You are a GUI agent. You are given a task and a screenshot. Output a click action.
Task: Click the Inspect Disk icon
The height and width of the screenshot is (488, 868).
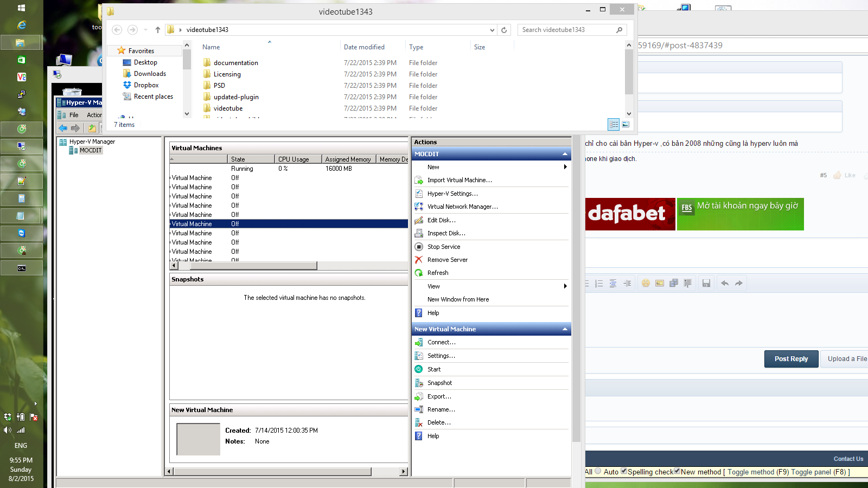419,233
